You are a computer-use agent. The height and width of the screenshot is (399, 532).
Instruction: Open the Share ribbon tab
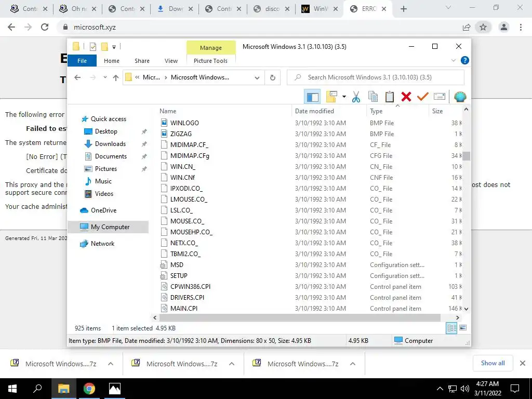[x=142, y=61]
